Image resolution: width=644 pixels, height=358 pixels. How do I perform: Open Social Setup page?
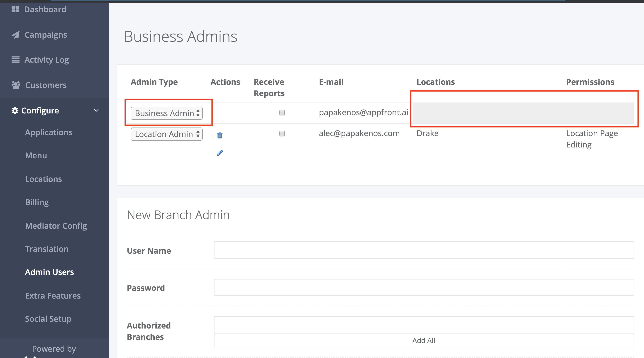[x=48, y=319]
